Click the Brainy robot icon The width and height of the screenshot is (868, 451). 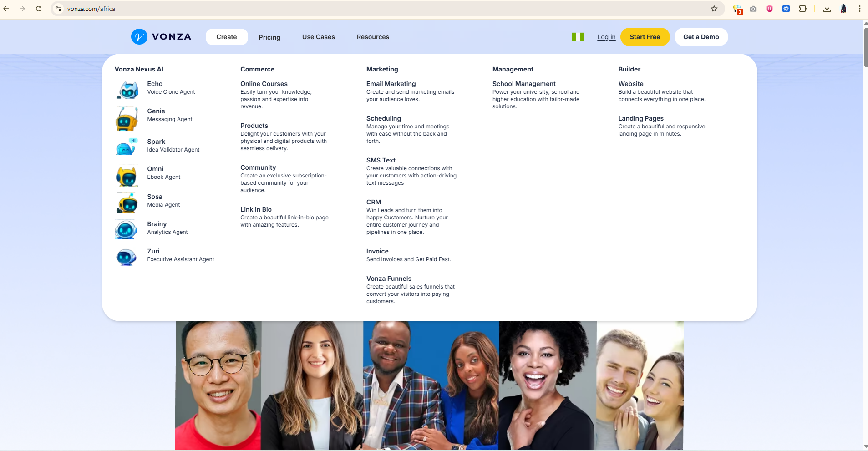pyautogui.click(x=127, y=230)
